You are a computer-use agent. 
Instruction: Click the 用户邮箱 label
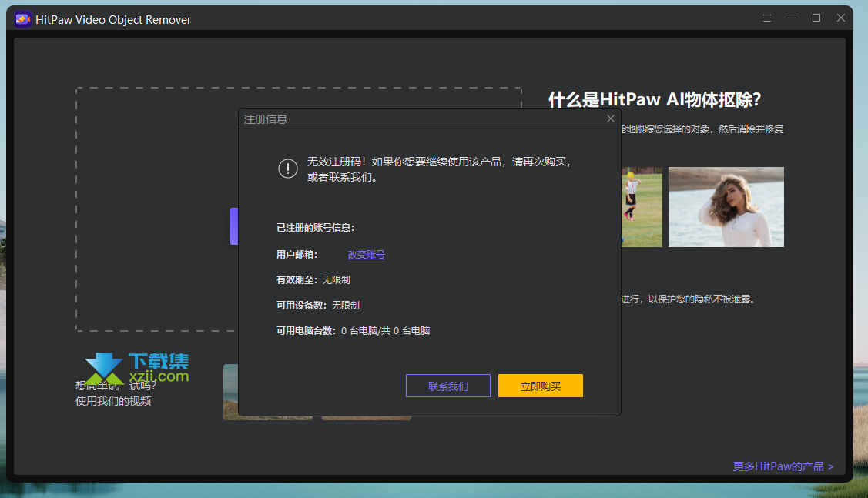click(x=297, y=255)
